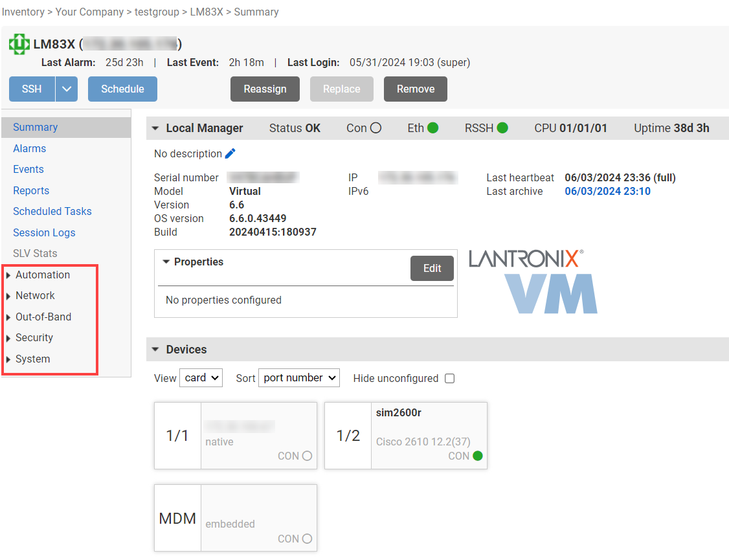This screenshot has width=729, height=560.
Task: Open the View card dropdown
Action: (201, 378)
